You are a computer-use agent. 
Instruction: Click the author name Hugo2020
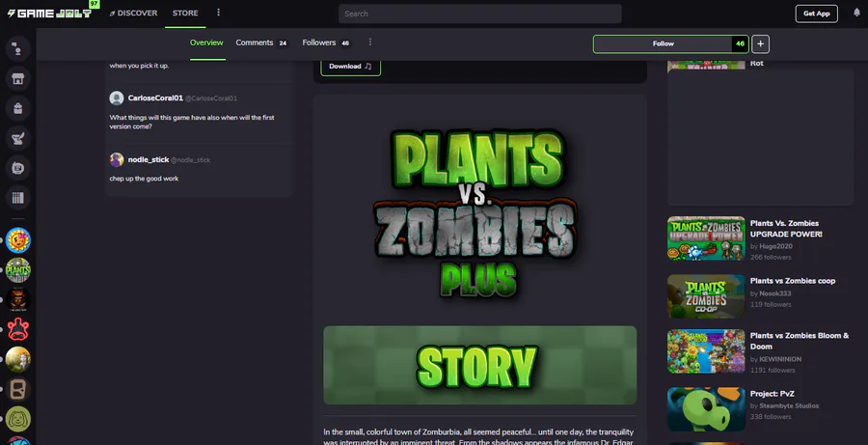click(775, 246)
